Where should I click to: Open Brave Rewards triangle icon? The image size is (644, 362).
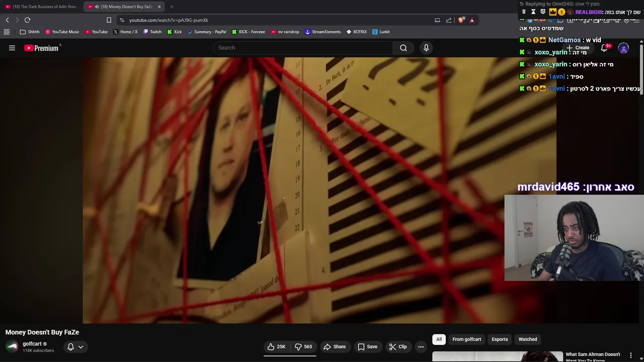click(x=472, y=20)
